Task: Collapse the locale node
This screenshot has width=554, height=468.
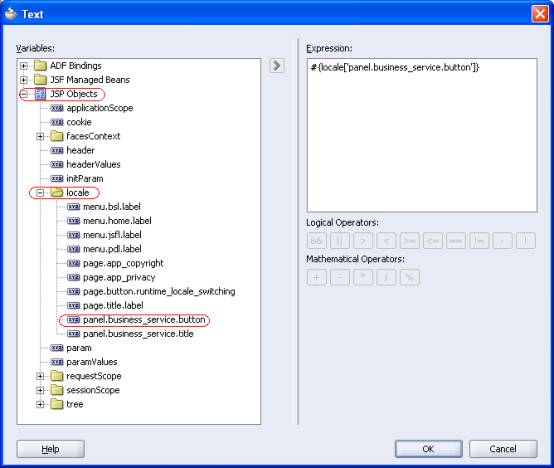Action: pyautogui.click(x=40, y=192)
